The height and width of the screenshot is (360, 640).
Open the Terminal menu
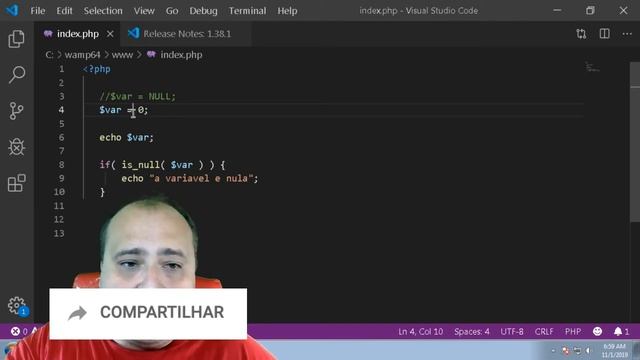247,11
